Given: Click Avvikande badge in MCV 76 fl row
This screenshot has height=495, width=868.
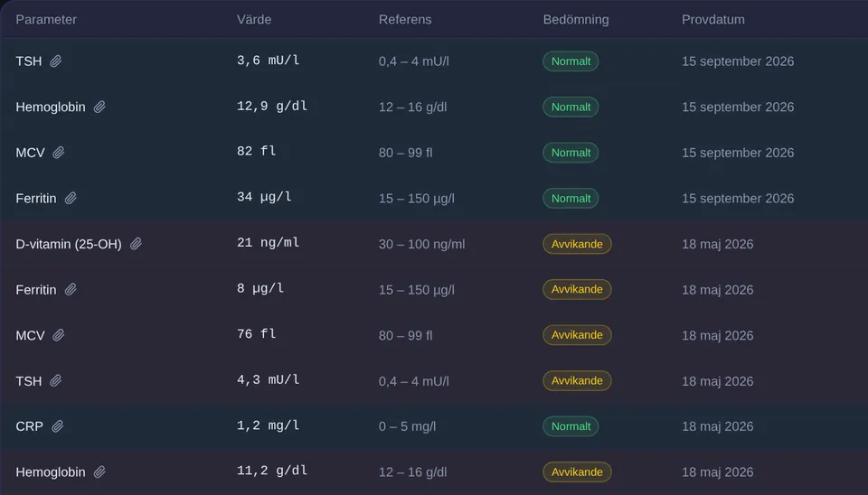Looking at the screenshot, I should tap(577, 335).
